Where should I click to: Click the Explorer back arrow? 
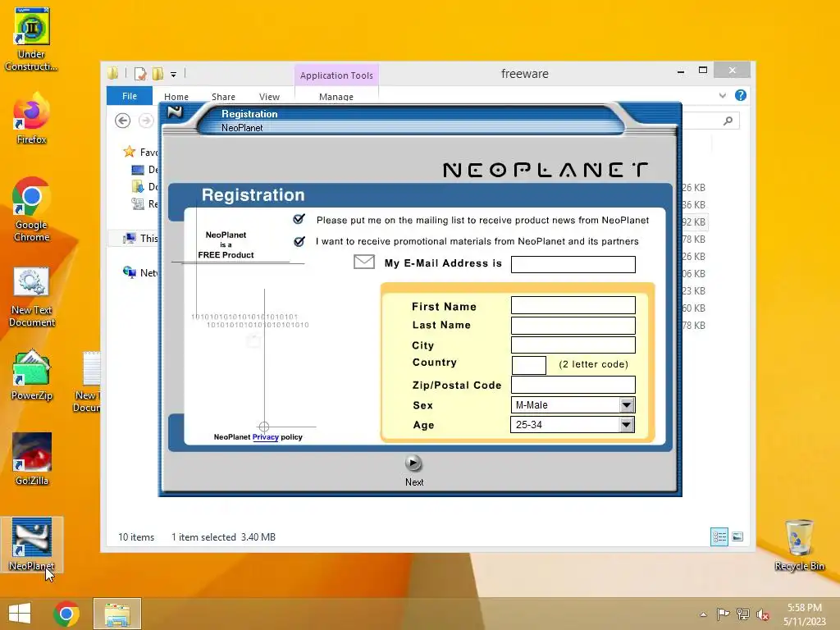pyautogui.click(x=123, y=121)
